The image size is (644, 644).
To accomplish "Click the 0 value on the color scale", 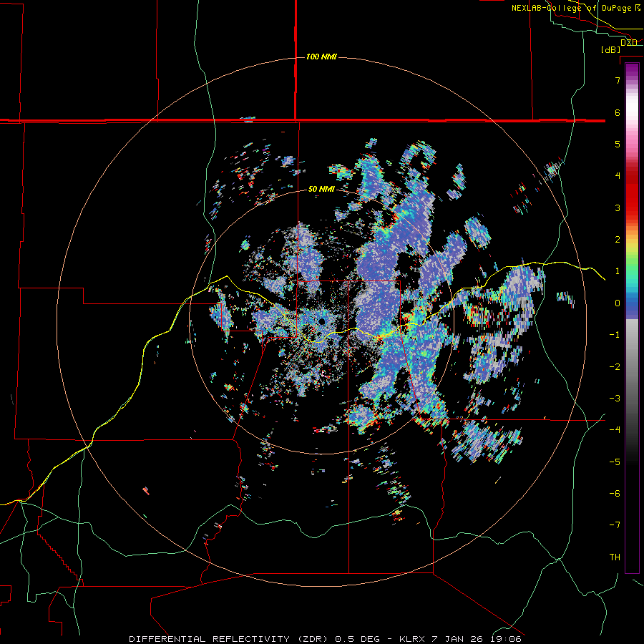I will click(618, 303).
